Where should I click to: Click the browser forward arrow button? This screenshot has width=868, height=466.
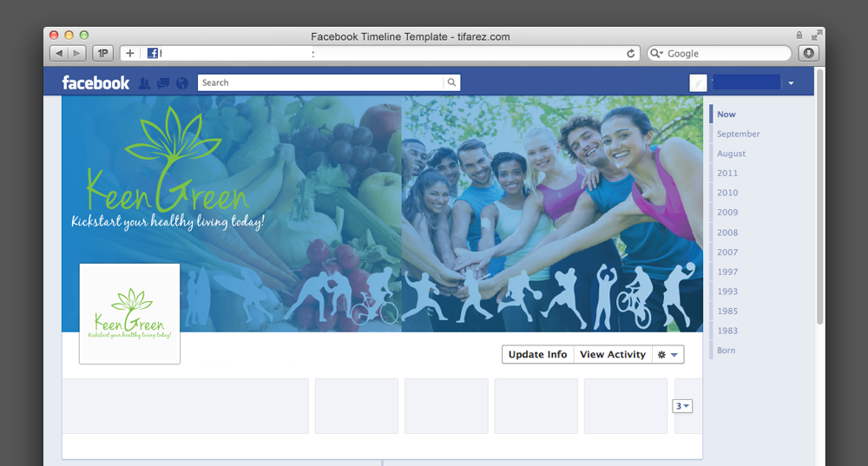pos(76,54)
